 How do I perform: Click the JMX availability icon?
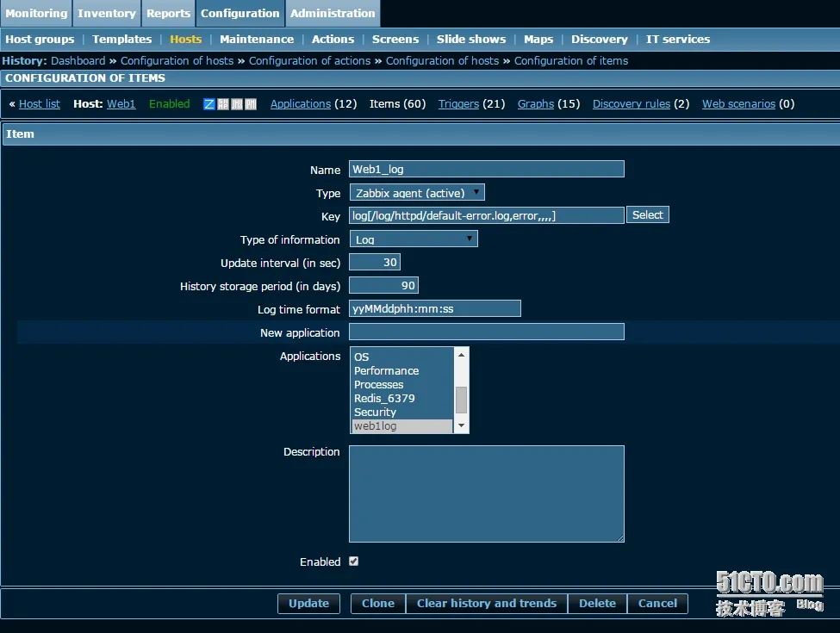pyautogui.click(x=237, y=104)
